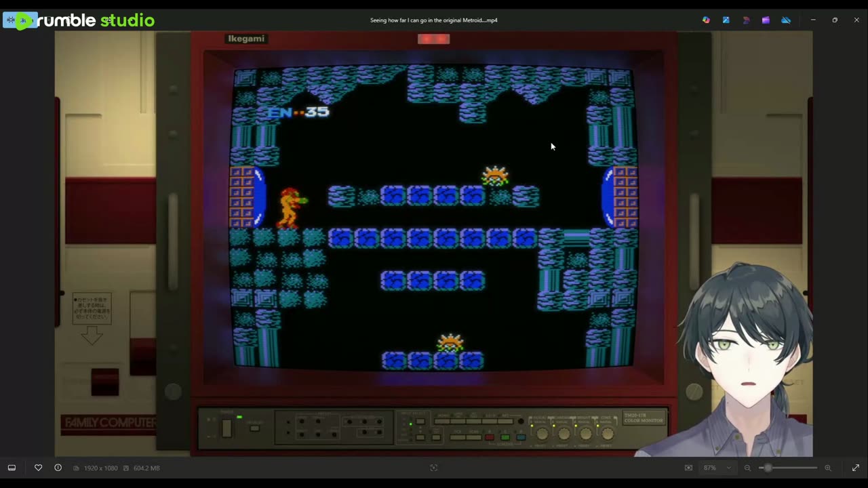Close the Photos window
868x488 pixels.
pyautogui.click(x=856, y=20)
